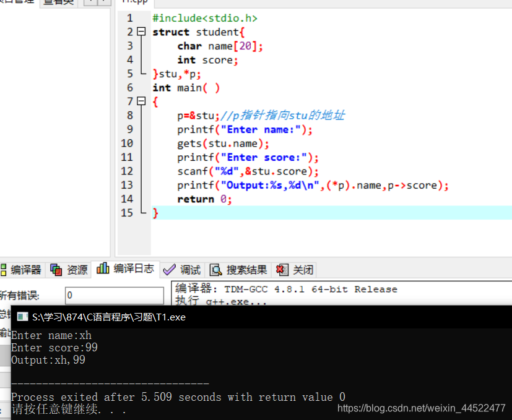Viewport: 512px width, 420px height.
Task: Switch to the 调试 (Debug) tab
Action: pos(183,270)
